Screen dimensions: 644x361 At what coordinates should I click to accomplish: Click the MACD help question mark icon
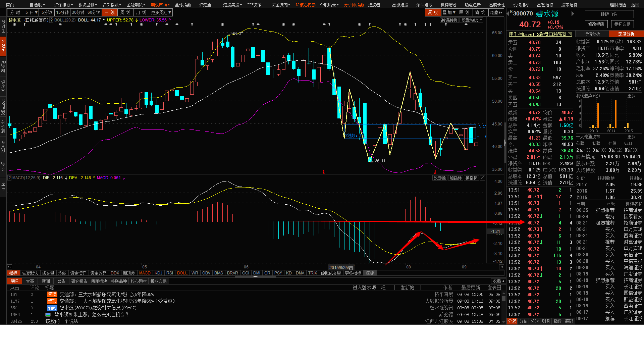tap(9, 178)
